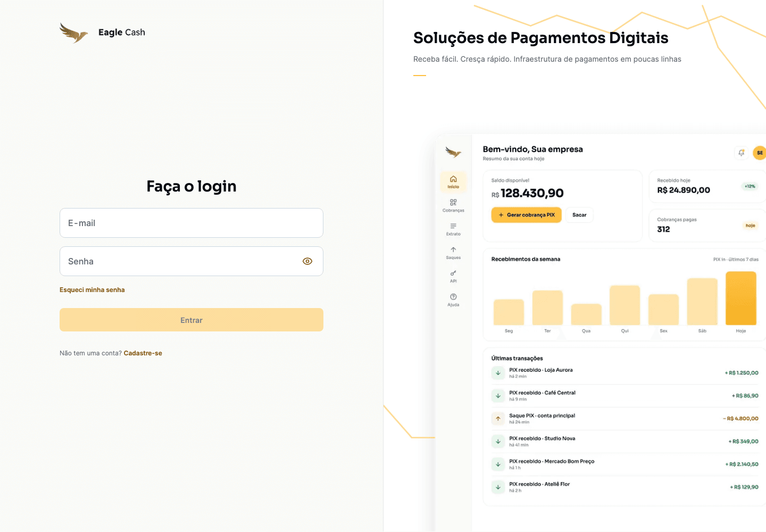The width and height of the screenshot is (766, 532).
Task: Click the Eagle Cash eagle logo
Action: (x=73, y=32)
